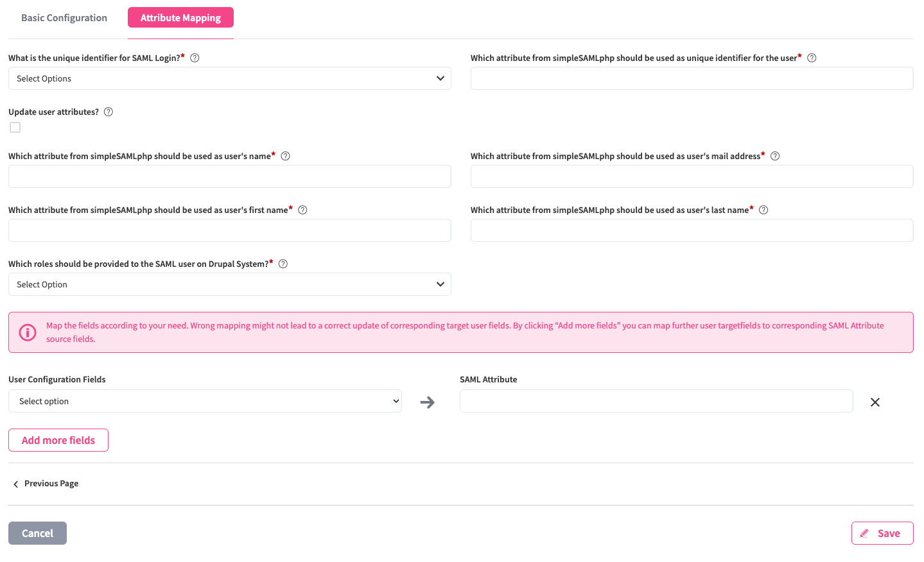Viewport: 924px width, 562px height.
Task: Click help icon next to SAML Login identifier
Action: pyautogui.click(x=195, y=58)
